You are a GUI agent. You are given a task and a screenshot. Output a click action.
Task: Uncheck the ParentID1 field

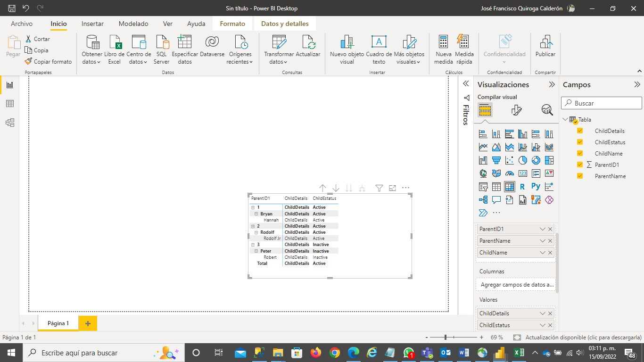point(580,165)
